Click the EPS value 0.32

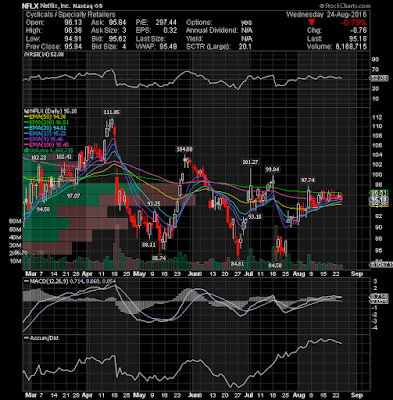(170, 31)
